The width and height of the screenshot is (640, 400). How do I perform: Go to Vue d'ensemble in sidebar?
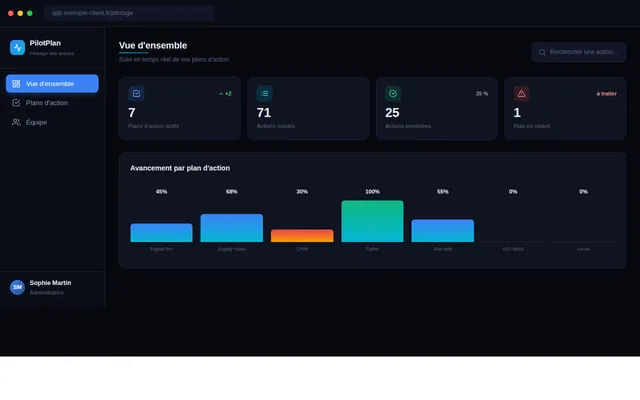pos(52,84)
